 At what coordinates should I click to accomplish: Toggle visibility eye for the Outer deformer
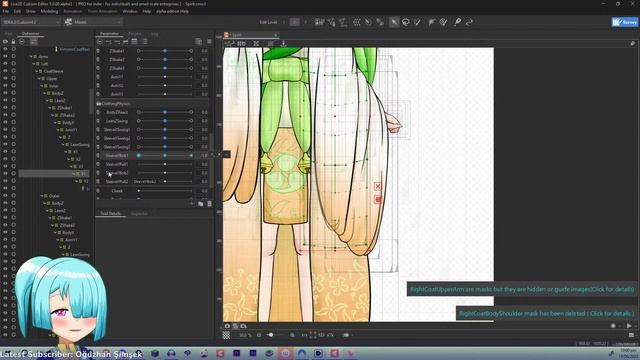(x=5, y=196)
